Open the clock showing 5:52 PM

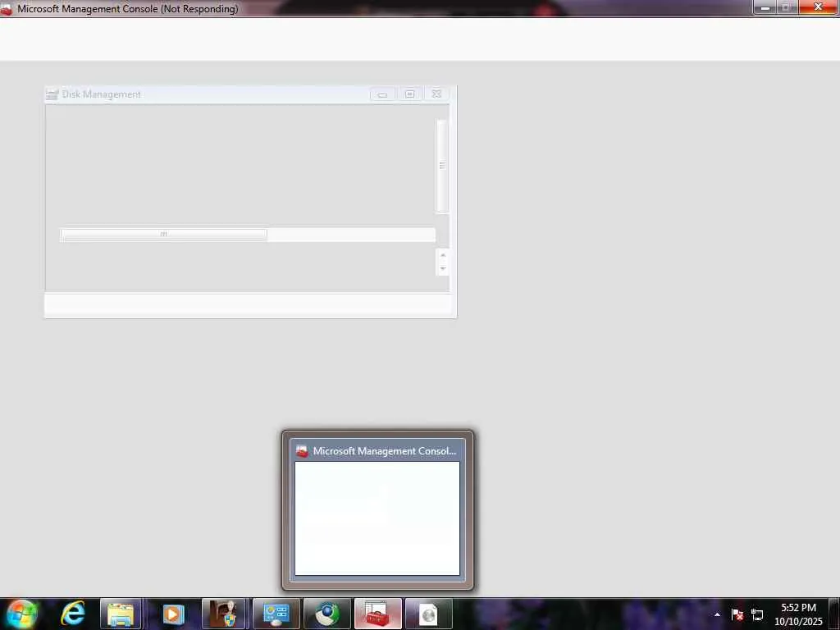click(798, 614)
